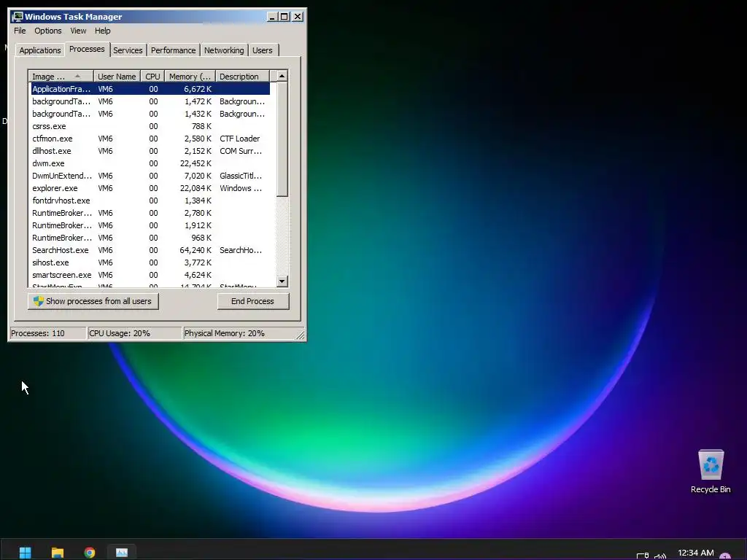The height and width of the screenshot is (560, 747).
Task: Click the process list scrollbar thumb
Action: pos(282,139)
